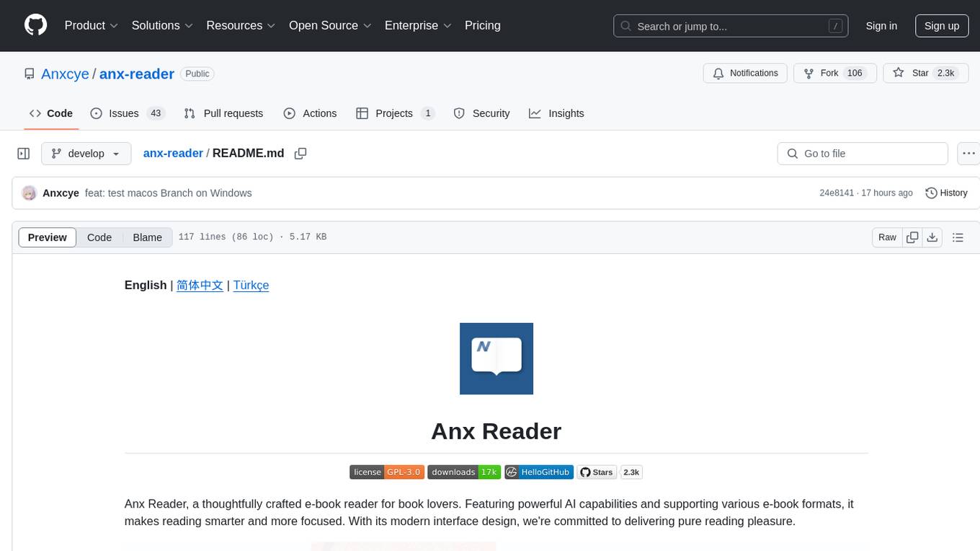Open the HelloGitHub badge

tap(539, 472)
